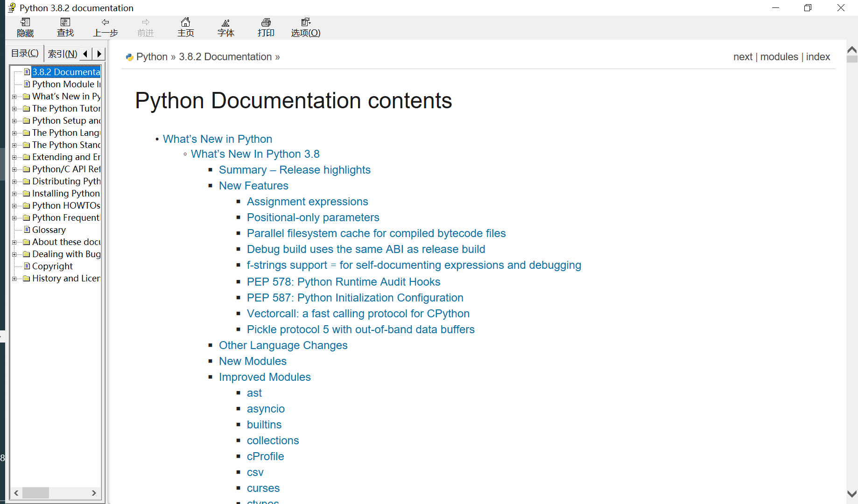Open the asyncio module link
The image size is (858, 504).
[x=266, y=409]
